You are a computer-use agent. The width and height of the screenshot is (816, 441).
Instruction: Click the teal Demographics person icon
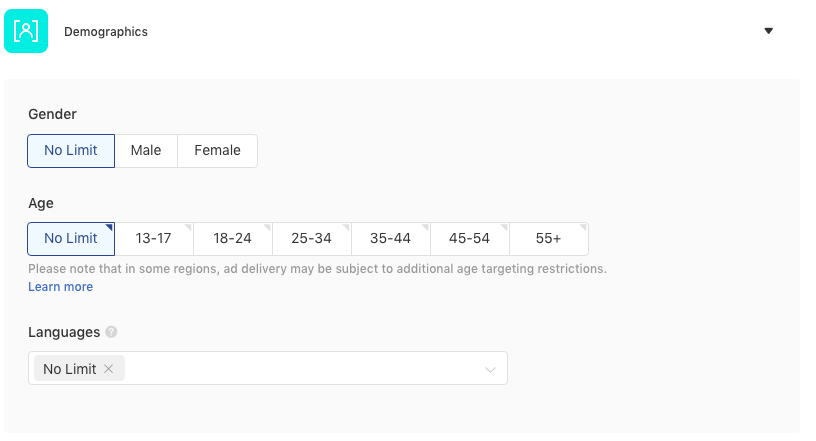coord(26,31)
